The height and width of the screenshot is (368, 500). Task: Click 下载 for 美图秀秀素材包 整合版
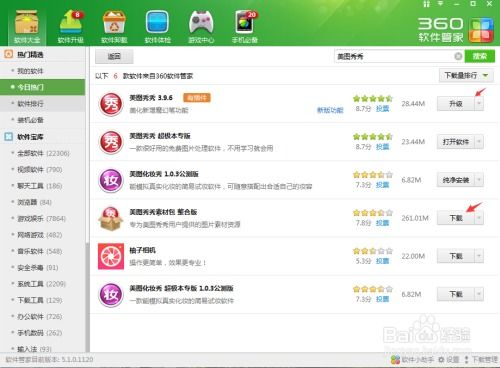pos(456,218)
